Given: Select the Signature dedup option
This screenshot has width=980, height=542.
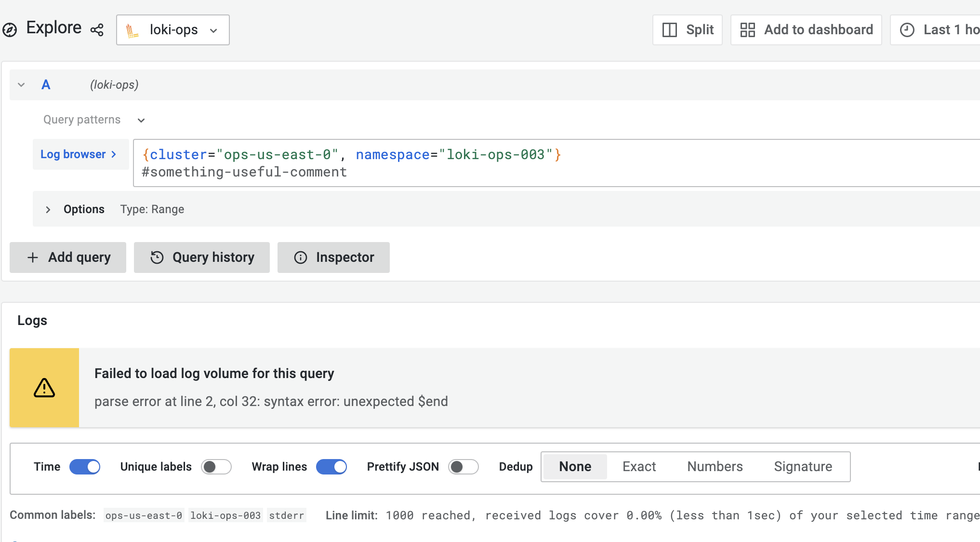Looking at the screenshot, I should [x=803, y=466].
